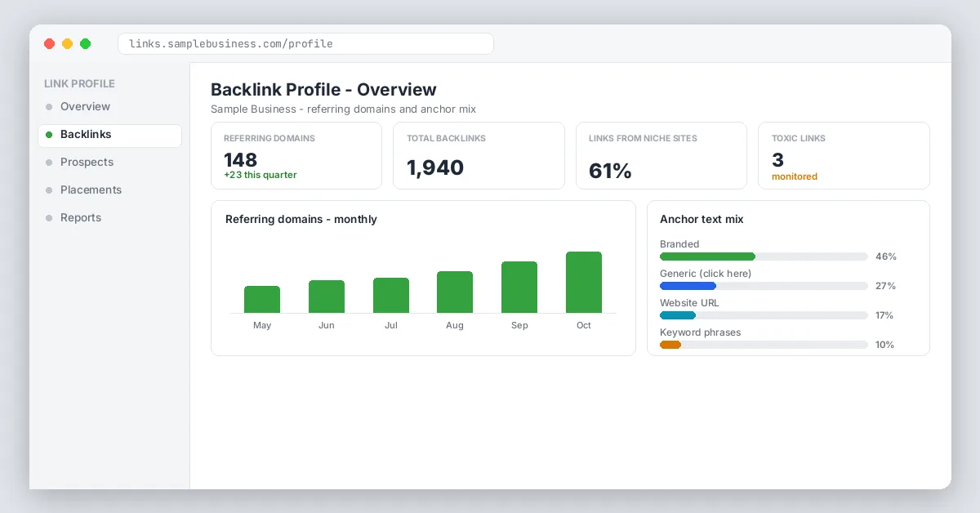The width and height of the screenshot is (980, 513).
Task: Open the Overview sidebar item
Action: point(109,107)
